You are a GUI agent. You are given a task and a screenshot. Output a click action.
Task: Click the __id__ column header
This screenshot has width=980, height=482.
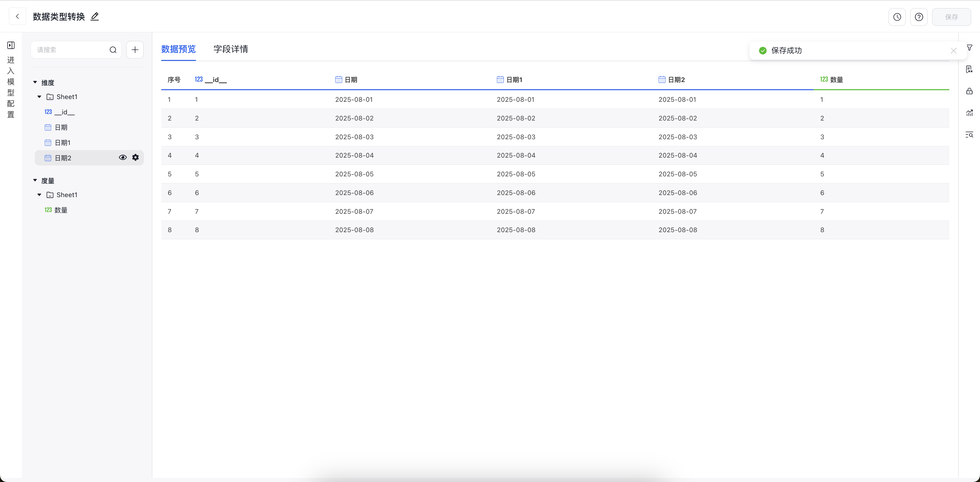pyautogui.click(x=216, y=80)
